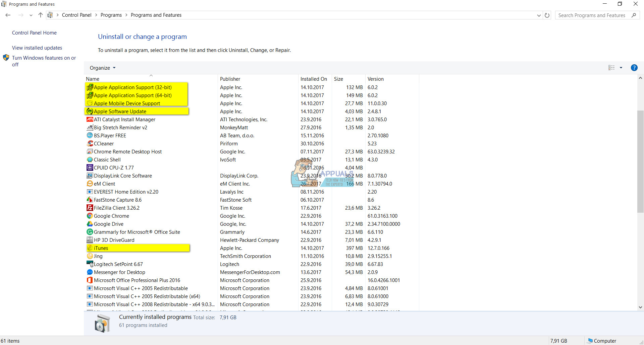Click the Logitech SetPoint icon
The image size is (644, 345).
click(x=90, y=264)
